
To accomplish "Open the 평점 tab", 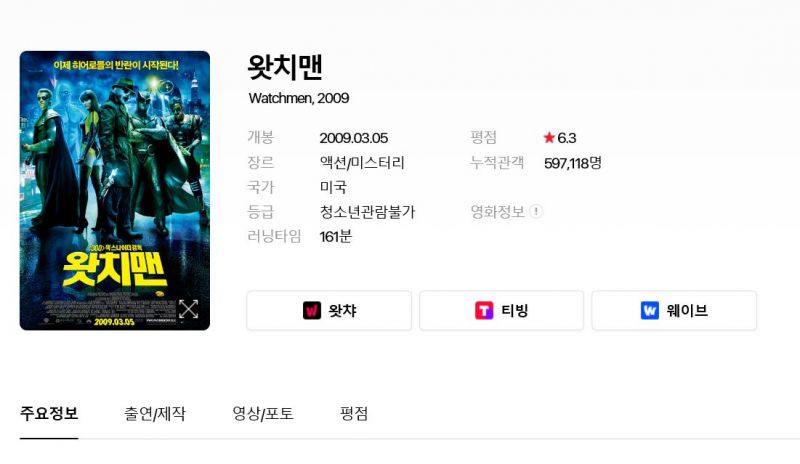I will (354, 413).
